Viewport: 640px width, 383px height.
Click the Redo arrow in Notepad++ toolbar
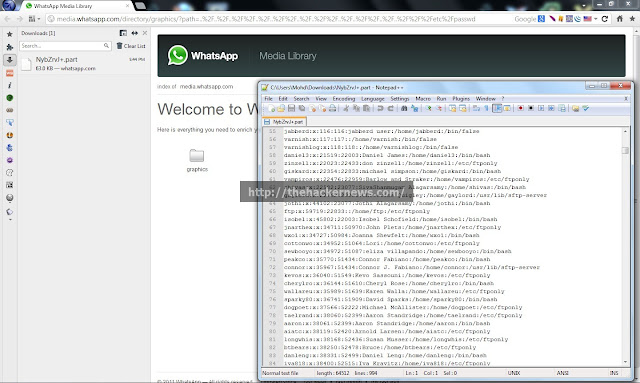391,108
